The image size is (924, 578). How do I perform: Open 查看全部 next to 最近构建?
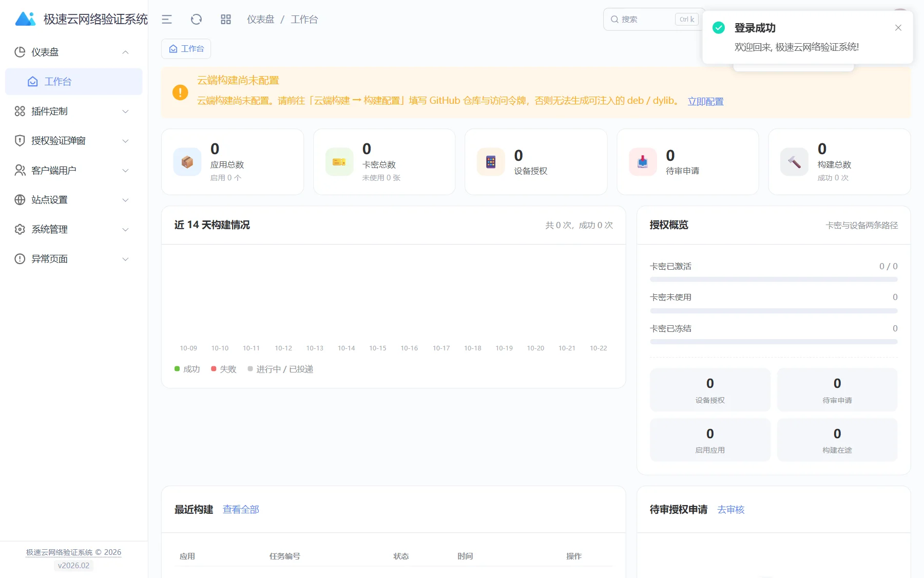241,509
